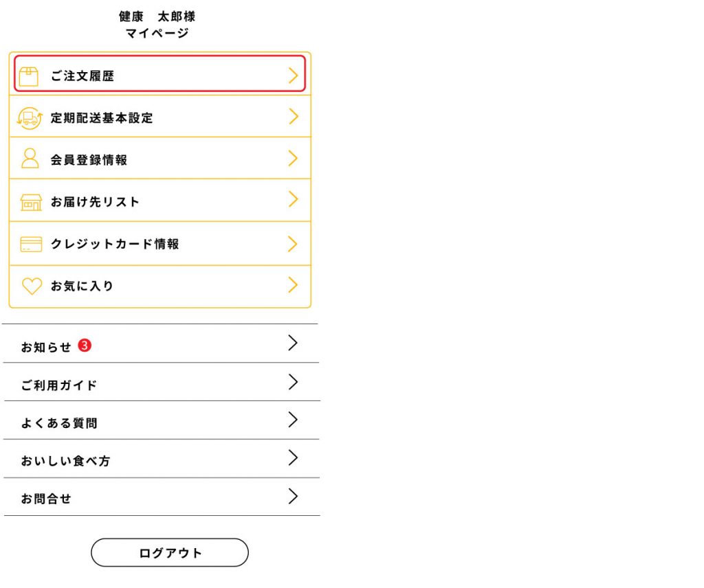The width and height of the screenshot is (704, 588).
Task: Click the credit card icon
Action: point(31,244)
